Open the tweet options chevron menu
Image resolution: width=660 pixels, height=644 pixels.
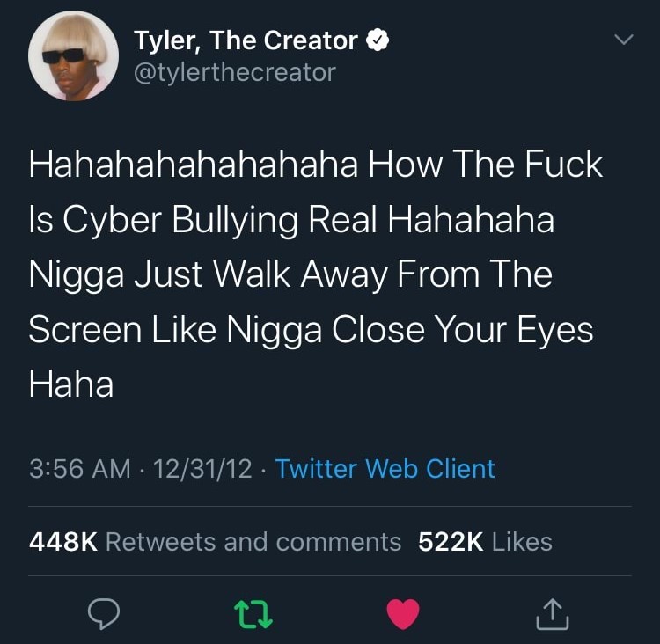(x=623, y=40)
